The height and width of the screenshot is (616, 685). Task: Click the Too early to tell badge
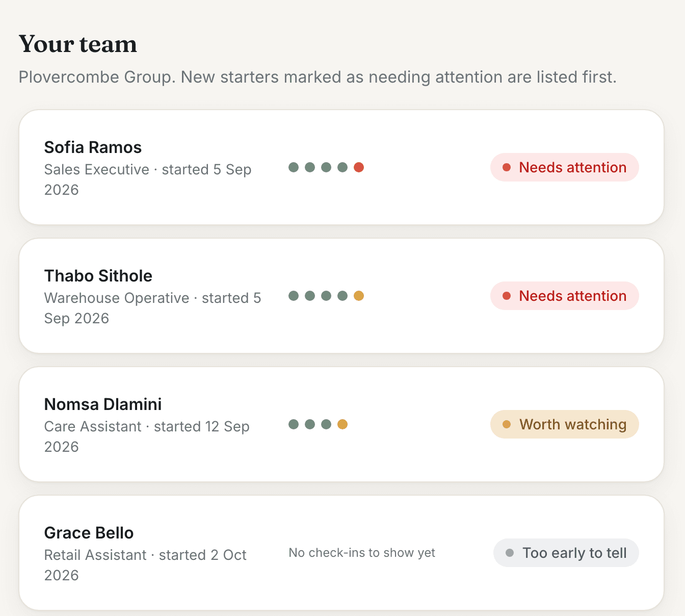pyautogui.click(x=566, y=553)
